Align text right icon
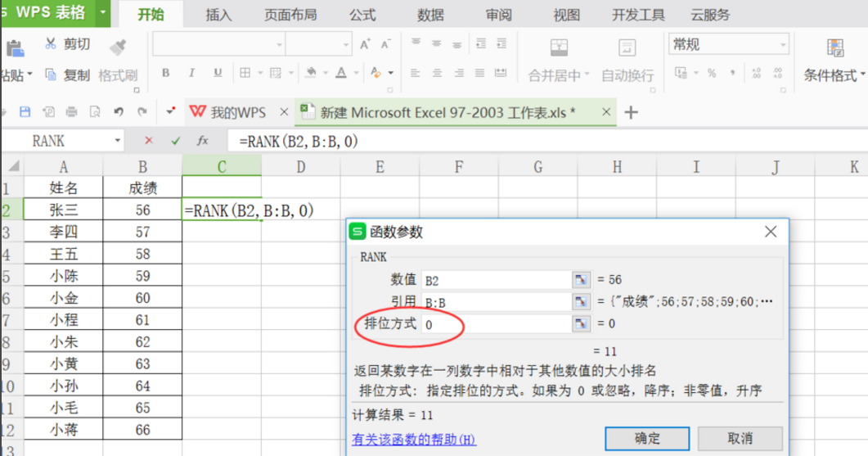The image size is (868, 456). coord(458,73)
